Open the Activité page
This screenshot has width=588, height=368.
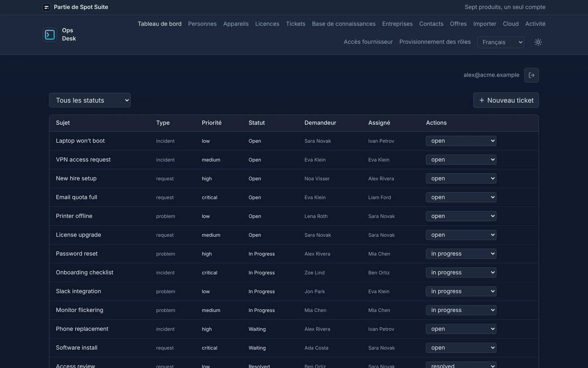tap(535, 24)
